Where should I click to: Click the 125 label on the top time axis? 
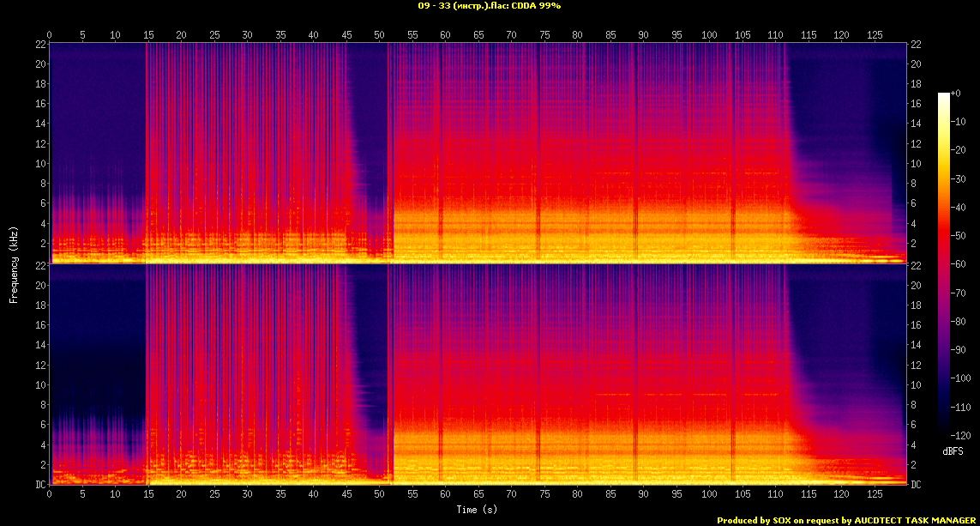[x=875, y=35]
